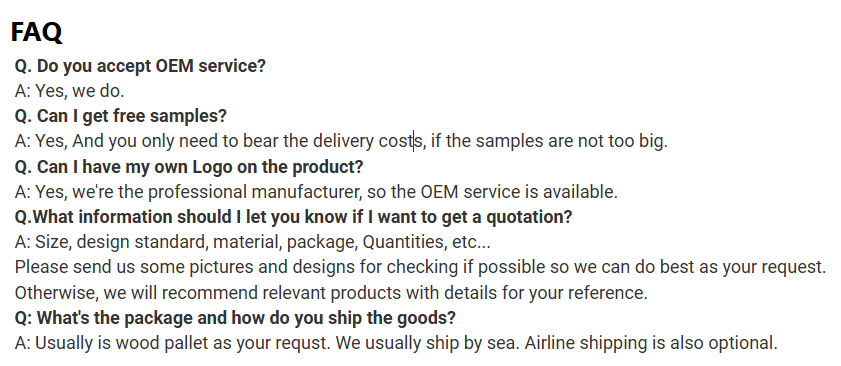Screen dimensions: 841x366
Task: Click the line starting 'Otherwise, we will recommend'
Action: [331, 292]
